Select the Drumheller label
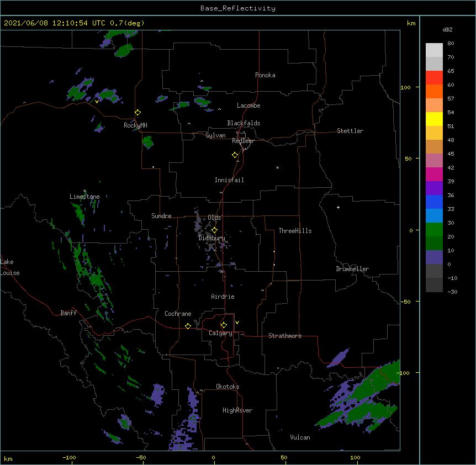The width and height of the screenshot is (476, 465). [x=352, y=269]
